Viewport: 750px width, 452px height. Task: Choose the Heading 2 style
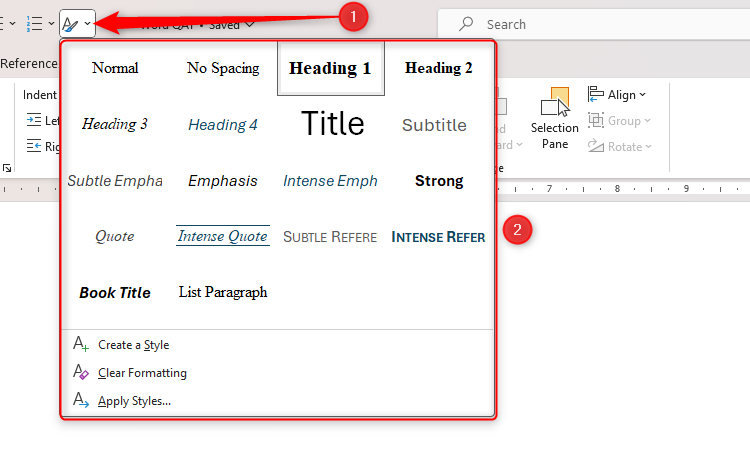(439, 68)
